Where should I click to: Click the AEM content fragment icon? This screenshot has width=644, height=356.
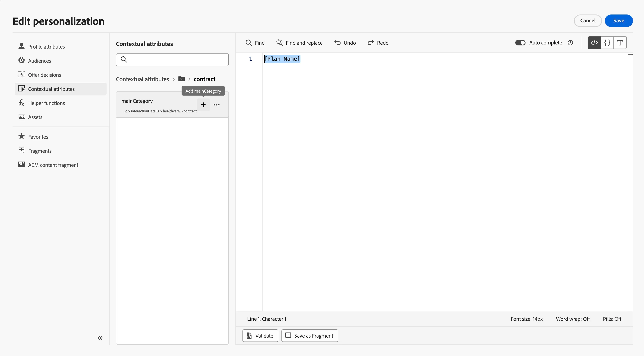(x=22, y=164)
